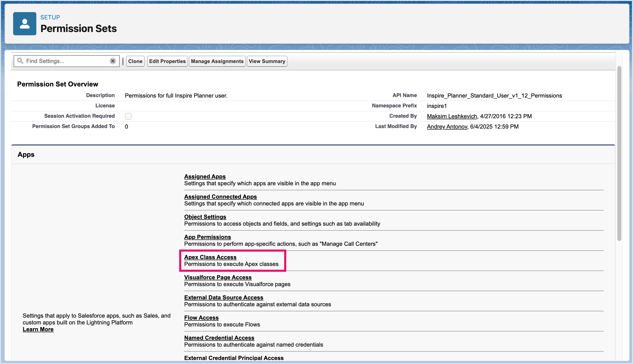
Task: Open Edit Properties
Action: (167, 61)
